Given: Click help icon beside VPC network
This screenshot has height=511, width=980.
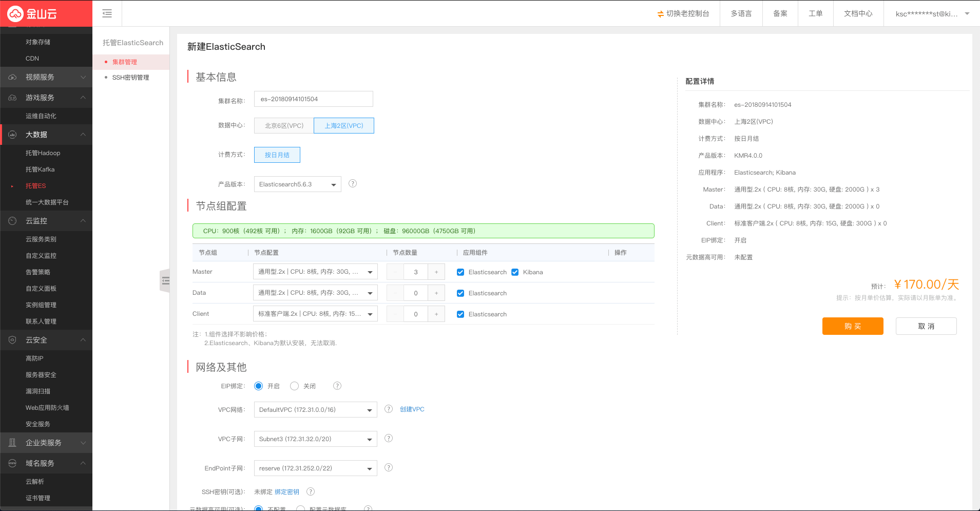Looking at the screenshot, I should coord(389,409).
